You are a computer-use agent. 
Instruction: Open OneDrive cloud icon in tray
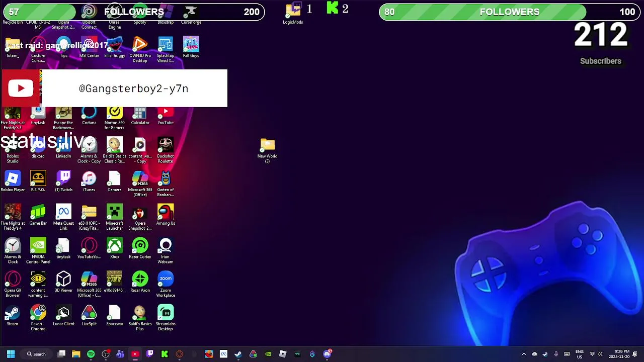coord(534,354)
